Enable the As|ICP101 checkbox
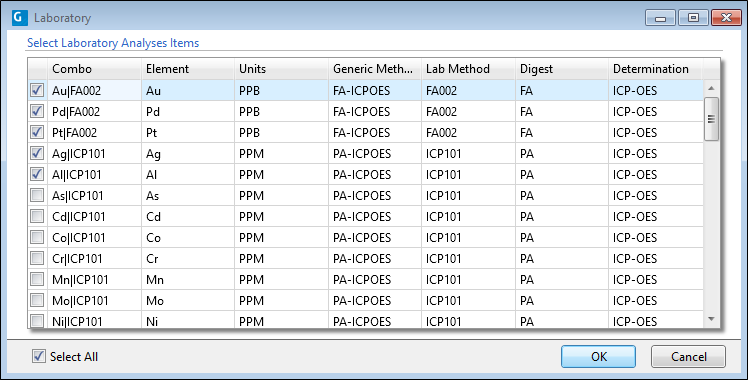Image resolution: width=748 pixels, height=380 pixels. tap(37, 195)
